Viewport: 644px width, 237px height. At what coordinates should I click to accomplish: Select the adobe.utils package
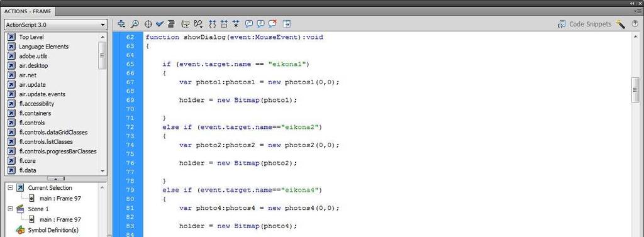[33, 56]
